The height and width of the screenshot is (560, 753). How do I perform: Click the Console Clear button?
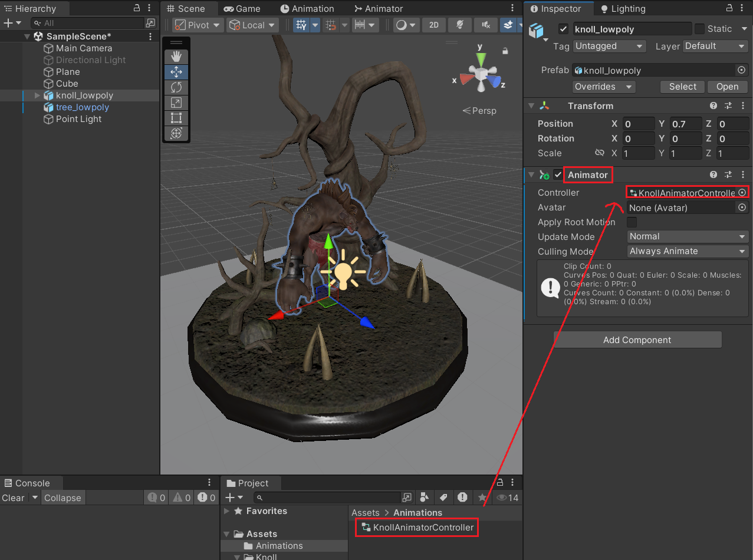pyautogui.click(x=13, y=498)
